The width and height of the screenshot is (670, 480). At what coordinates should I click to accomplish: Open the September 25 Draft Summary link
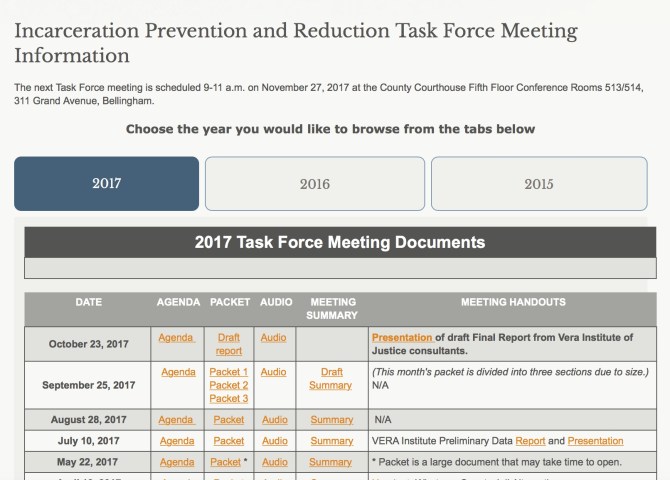point(331,379)
